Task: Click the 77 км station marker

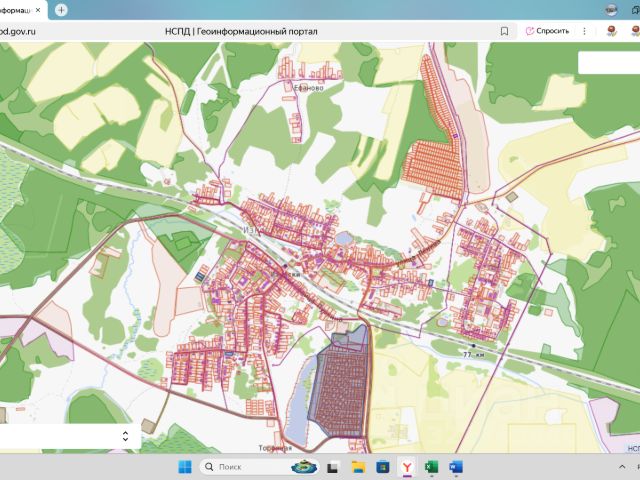Action: (x=473, y=346)
